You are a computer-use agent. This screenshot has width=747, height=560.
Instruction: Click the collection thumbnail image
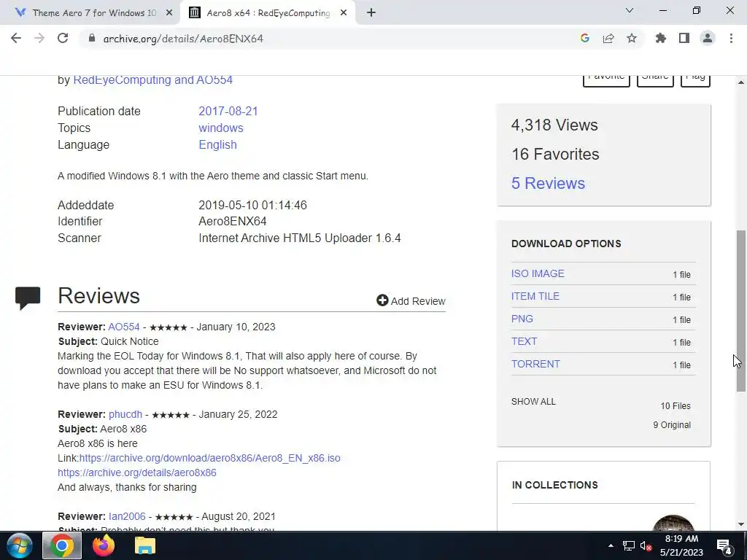[x=673, y=523]
